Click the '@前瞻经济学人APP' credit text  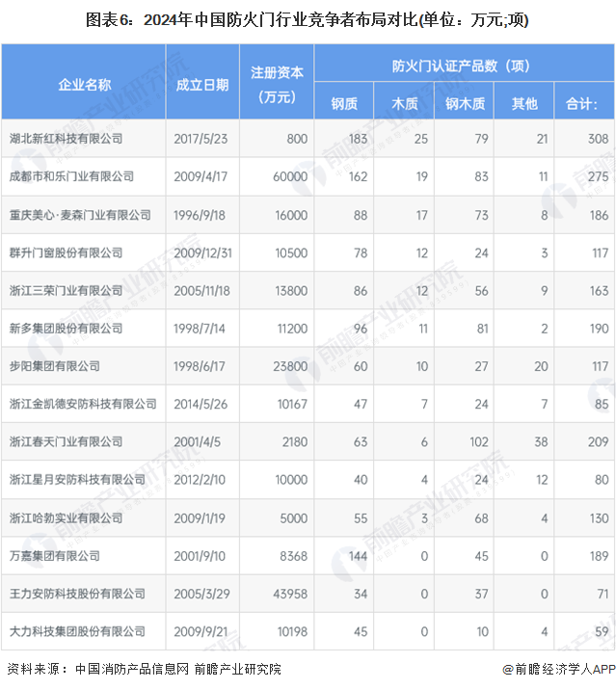(x=559, y=669)
